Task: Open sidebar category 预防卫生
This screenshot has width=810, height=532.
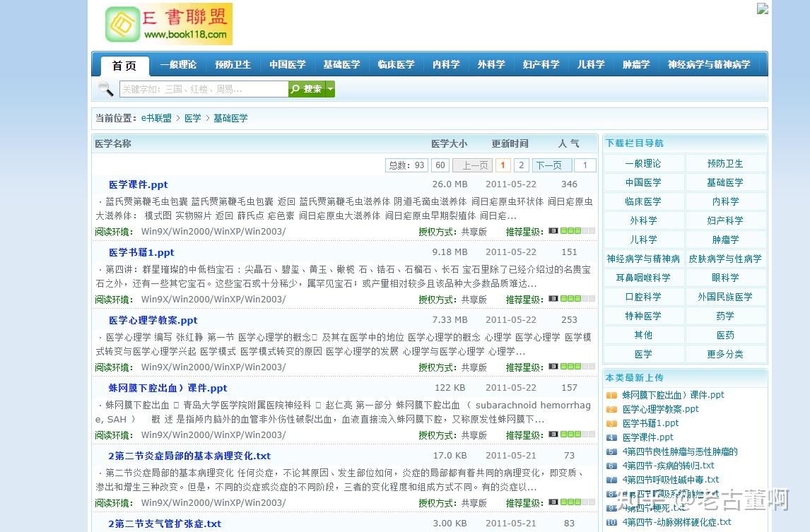Action: [725, 164]
